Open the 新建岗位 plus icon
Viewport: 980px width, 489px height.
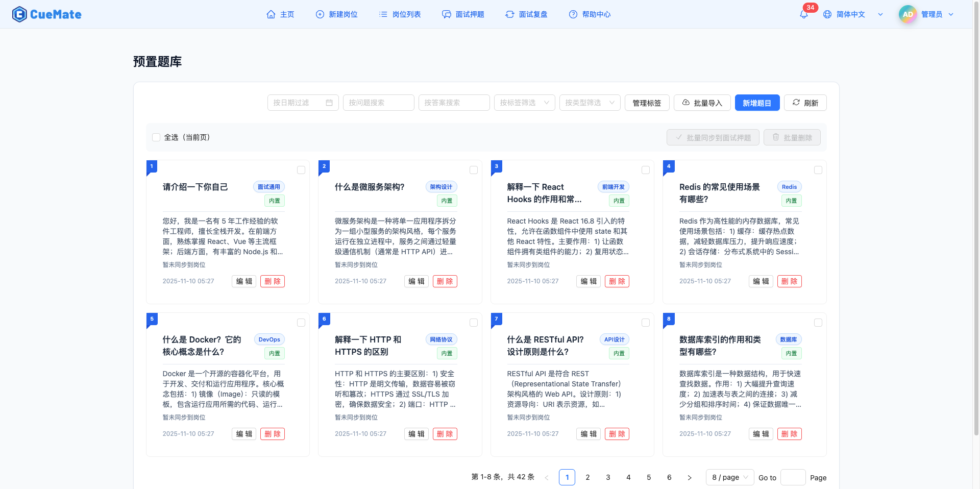(319, 14)
